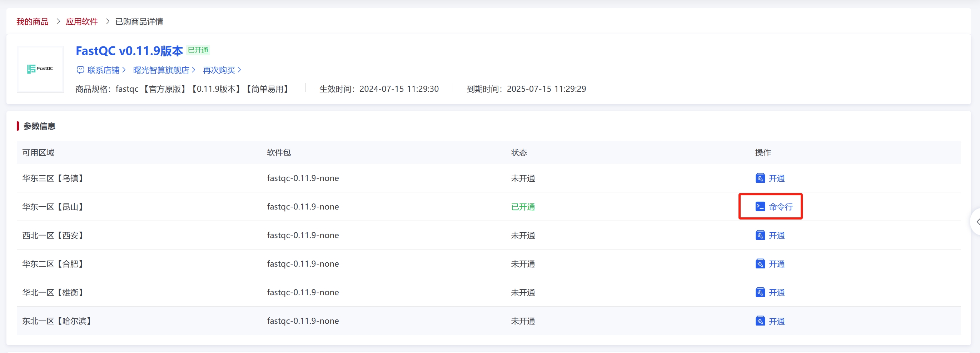This screenshot has width=980, height=353.
Task: Click the chevron after 再次购买
Action: click(x=239, y=70)
